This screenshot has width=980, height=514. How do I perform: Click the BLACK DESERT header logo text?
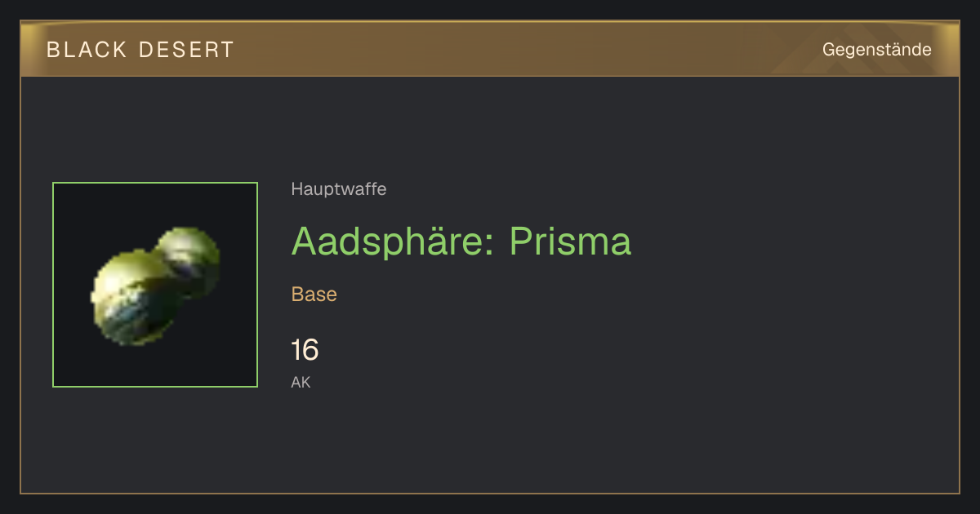(140, 50)
